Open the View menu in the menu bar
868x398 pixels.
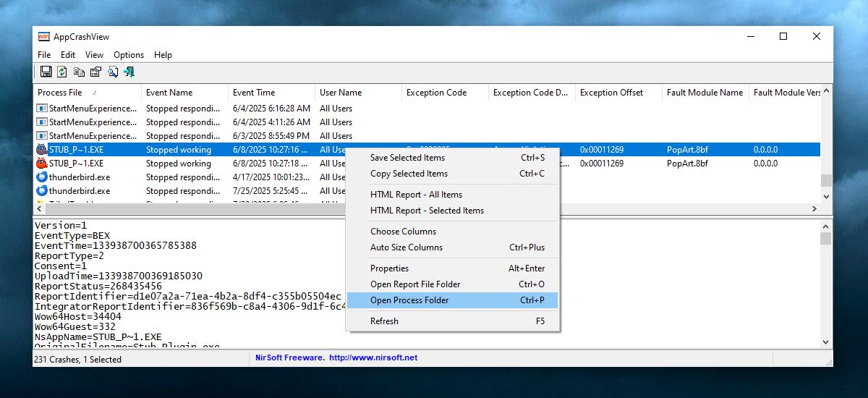pos(94,55)
